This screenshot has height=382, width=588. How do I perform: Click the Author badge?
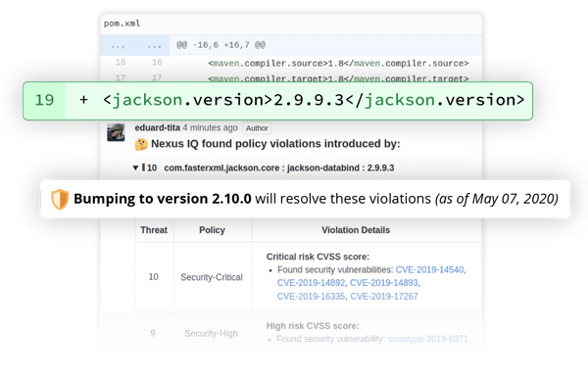coord(257,128)
